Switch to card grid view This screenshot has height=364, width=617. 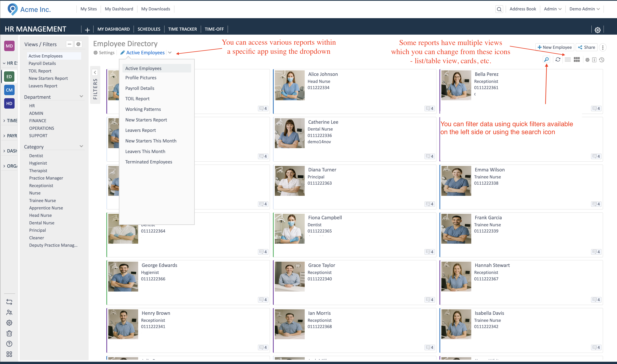click(x=577, y=60)
